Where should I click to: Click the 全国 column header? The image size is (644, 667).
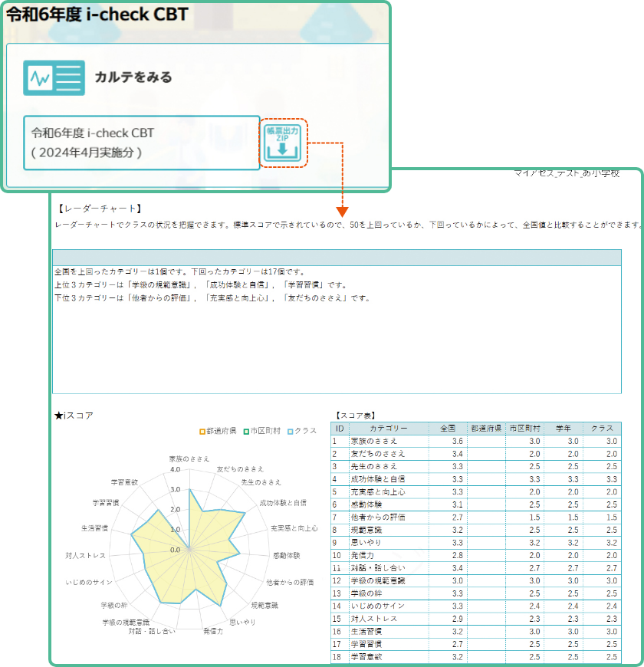pos(448,429)
